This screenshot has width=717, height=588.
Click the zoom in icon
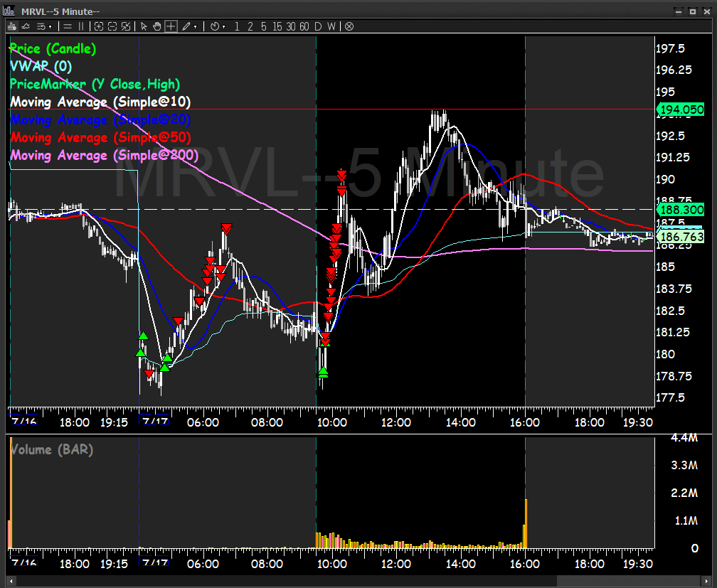[99, 26]
